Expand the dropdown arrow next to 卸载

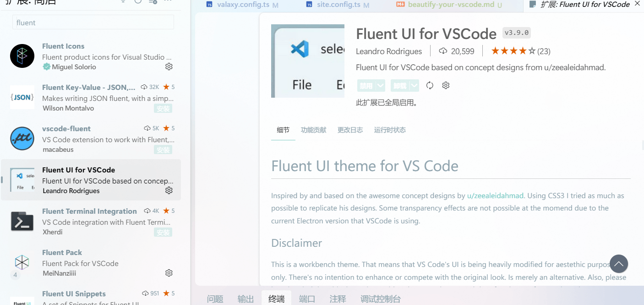point(414,85)
